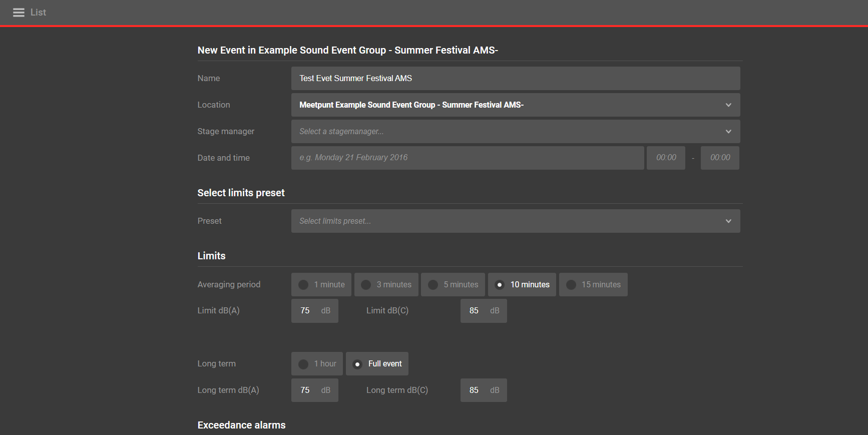Select 10 minutes averaging period
Image resolution: width=868 pixels, height=435 pixels.
coord(522,285)
